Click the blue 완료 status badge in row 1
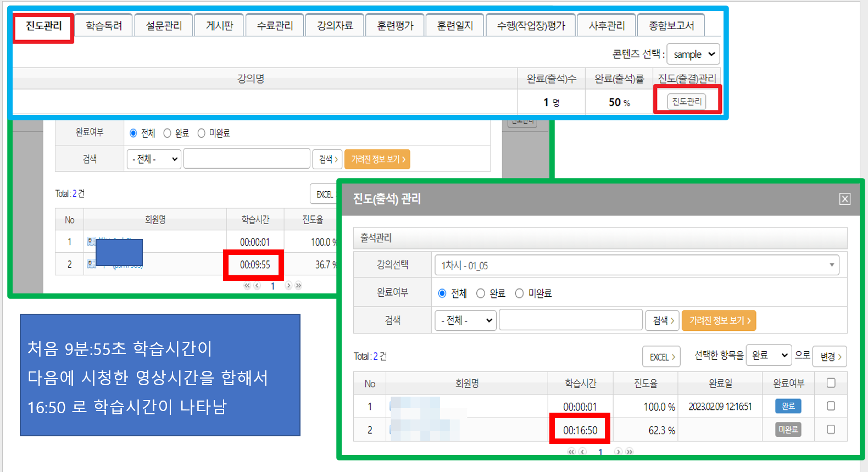 point(788,406)
